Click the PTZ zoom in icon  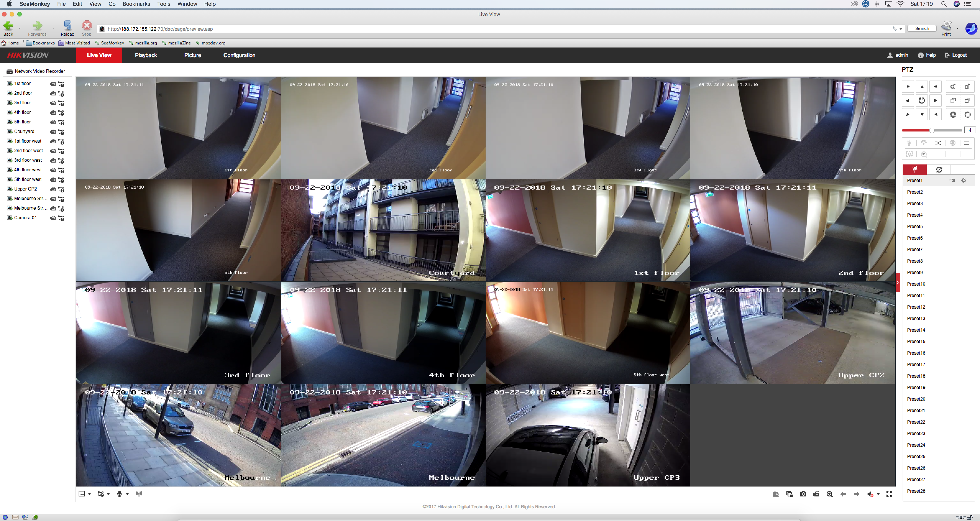coord(967,87)
